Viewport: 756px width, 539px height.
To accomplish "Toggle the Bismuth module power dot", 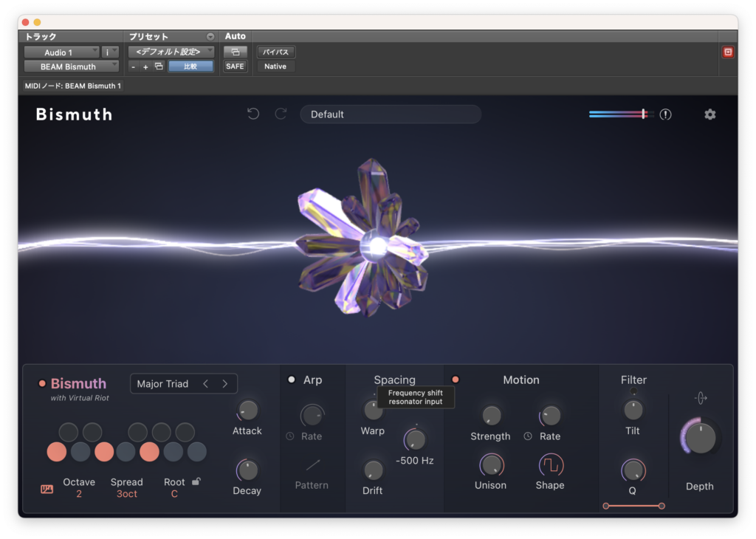I will point(42,384).
